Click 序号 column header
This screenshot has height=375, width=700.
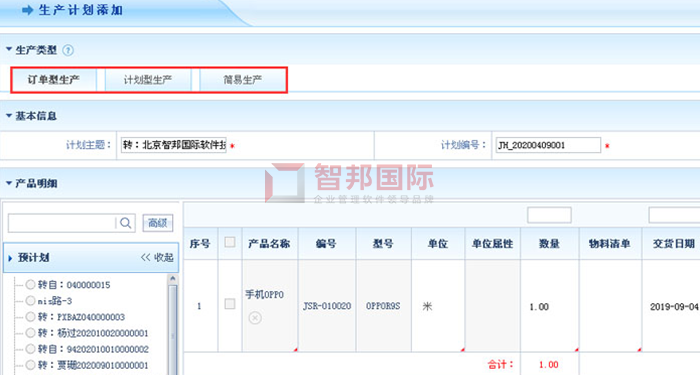click(x=200, y=244)
